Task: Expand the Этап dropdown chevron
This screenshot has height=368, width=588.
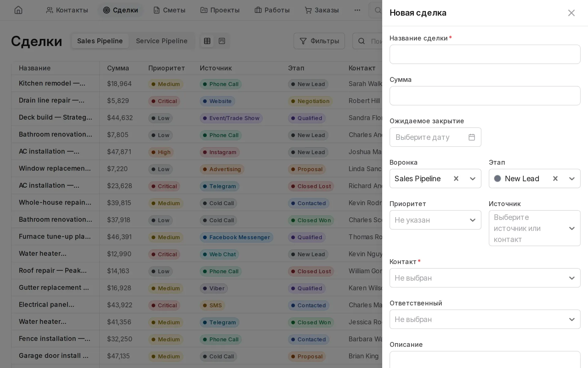Action: pos(571,178)
